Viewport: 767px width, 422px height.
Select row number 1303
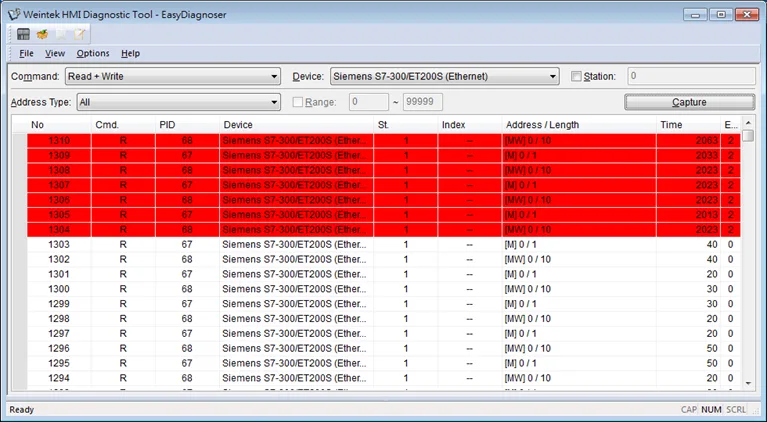(384, 244)
